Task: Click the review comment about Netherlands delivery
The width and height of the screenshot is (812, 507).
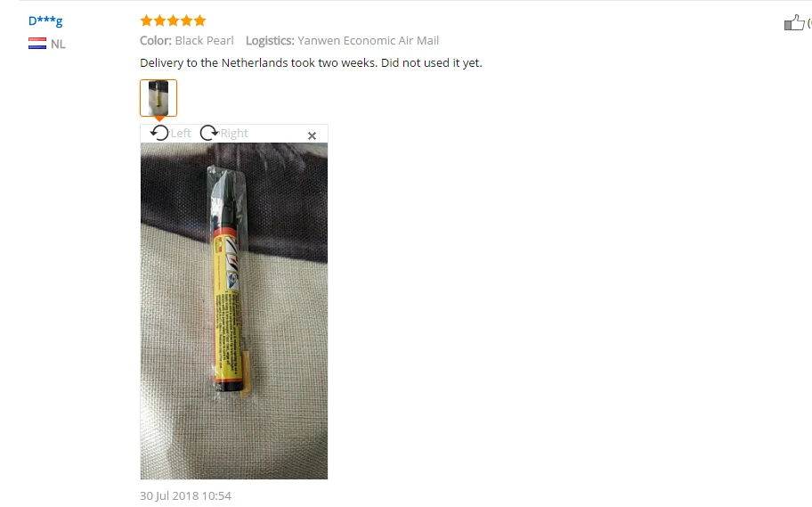Action: pyautogui.click(x=311, y=62)
